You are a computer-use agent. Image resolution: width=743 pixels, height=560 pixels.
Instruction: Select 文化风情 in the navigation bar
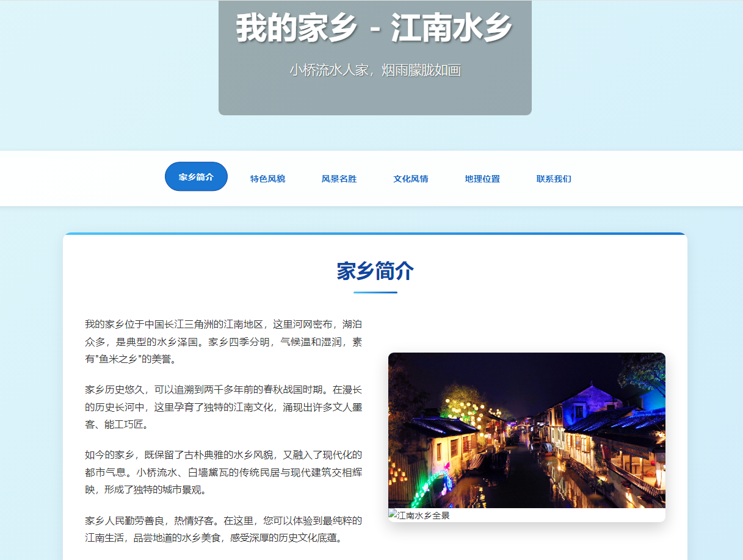[x=410, y=179]
